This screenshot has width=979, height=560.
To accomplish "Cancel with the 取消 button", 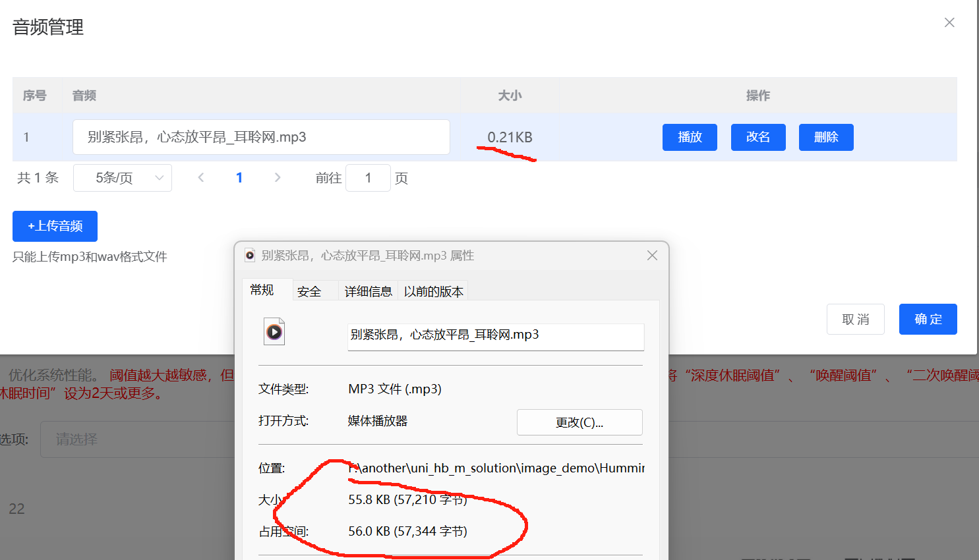I will [x=855, y=319].
